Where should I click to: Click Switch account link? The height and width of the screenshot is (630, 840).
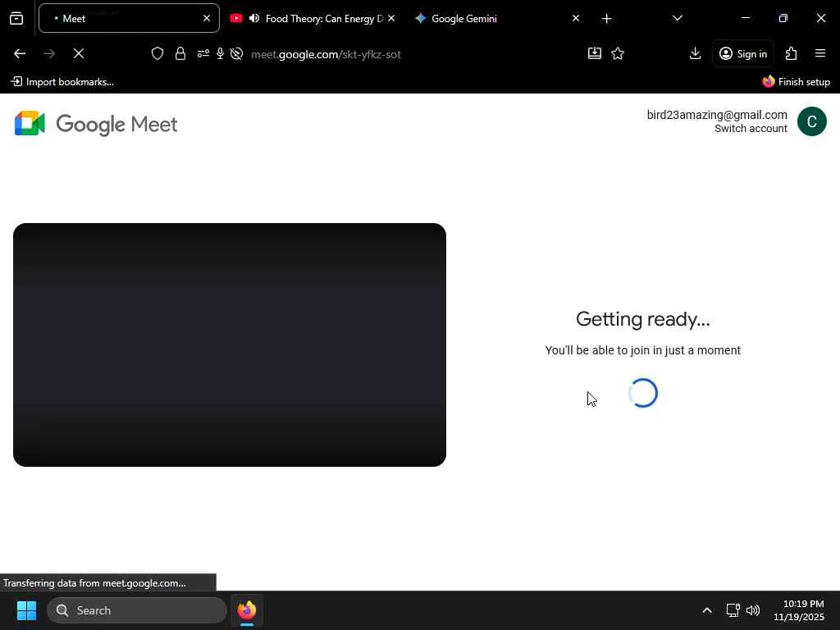pos(751,129)
